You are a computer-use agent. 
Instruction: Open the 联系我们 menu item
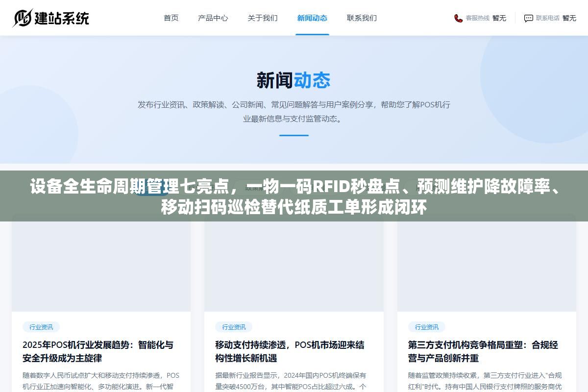coord(362,18)
